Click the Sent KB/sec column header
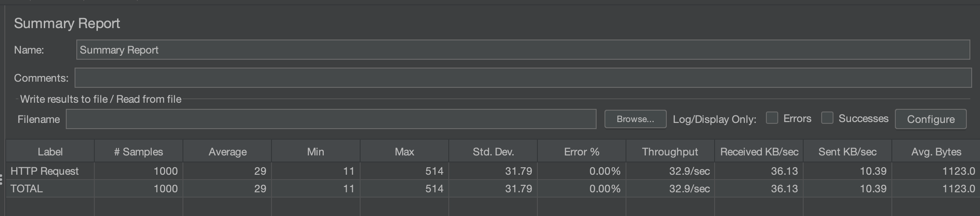This screenshot has height=216, width=980. pyautogui.click(x=848, y=152)
